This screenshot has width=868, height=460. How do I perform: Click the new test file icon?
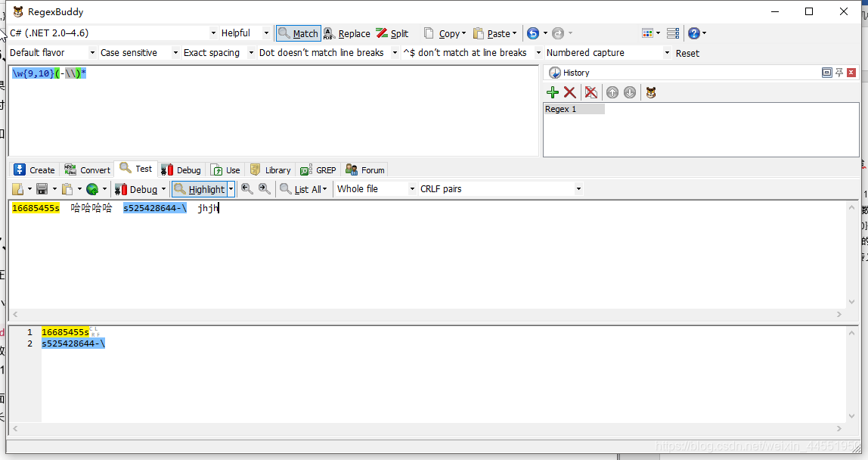[x=17, y=189]
